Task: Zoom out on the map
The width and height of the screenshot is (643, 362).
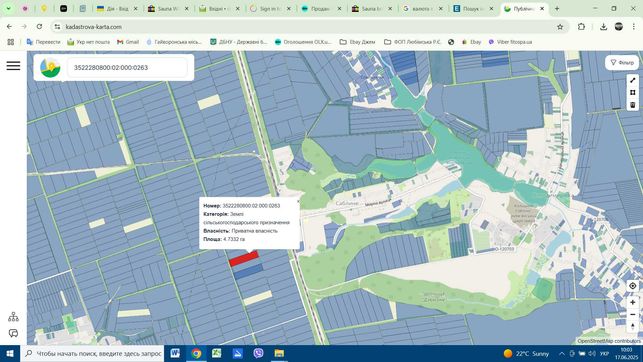Action: [x=633, y=314]
